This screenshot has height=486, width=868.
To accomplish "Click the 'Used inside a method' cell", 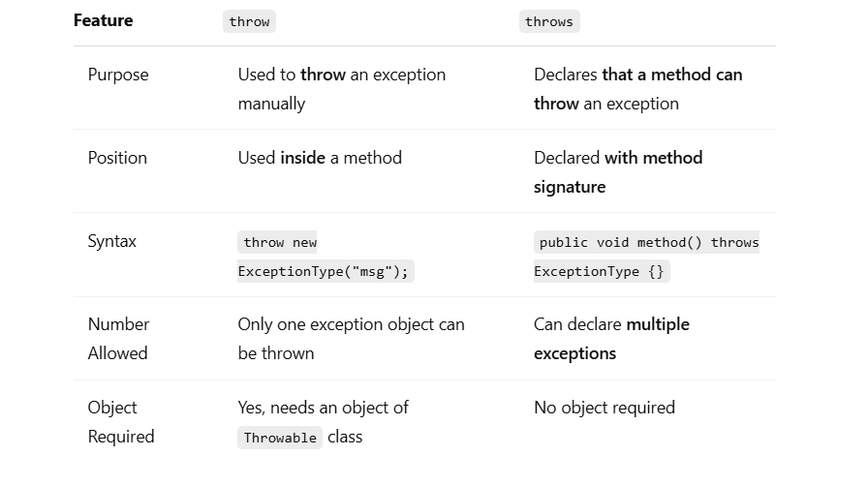I will (x=320, y=158).
